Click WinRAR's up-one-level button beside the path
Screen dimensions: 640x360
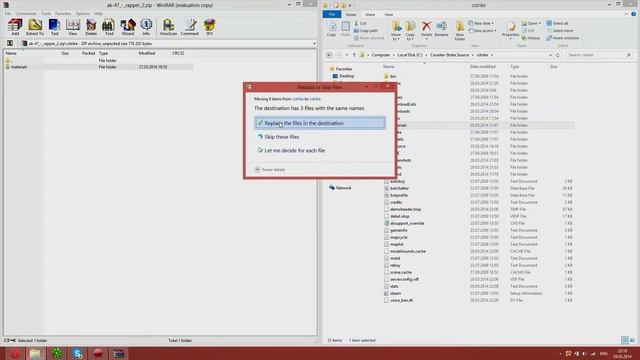(x=10, y=43)
